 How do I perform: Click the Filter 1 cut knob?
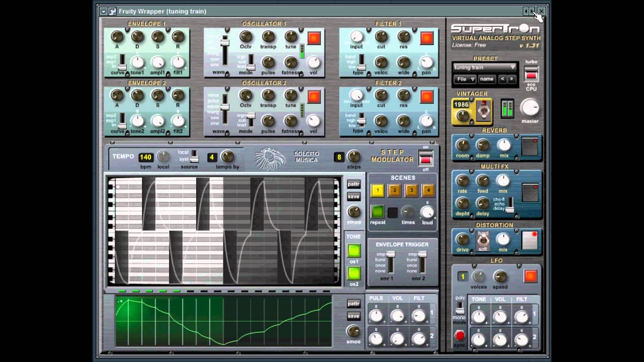click(381, 36)
